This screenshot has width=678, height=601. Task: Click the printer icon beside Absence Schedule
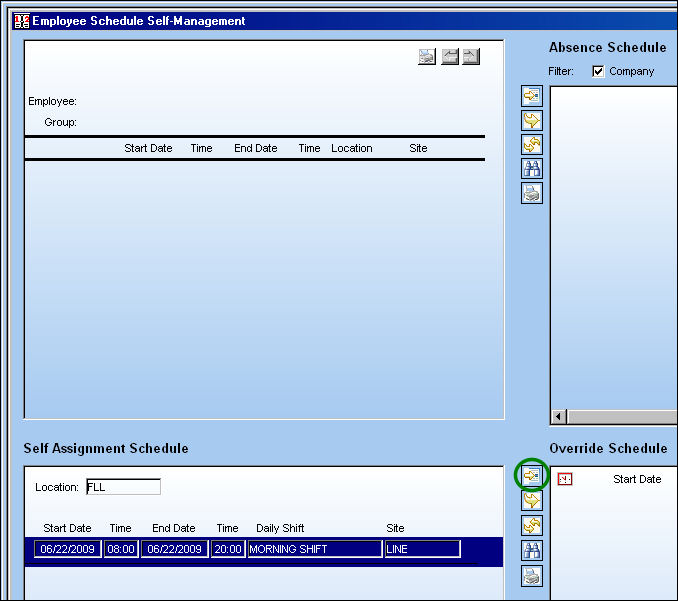pos(531,193)
